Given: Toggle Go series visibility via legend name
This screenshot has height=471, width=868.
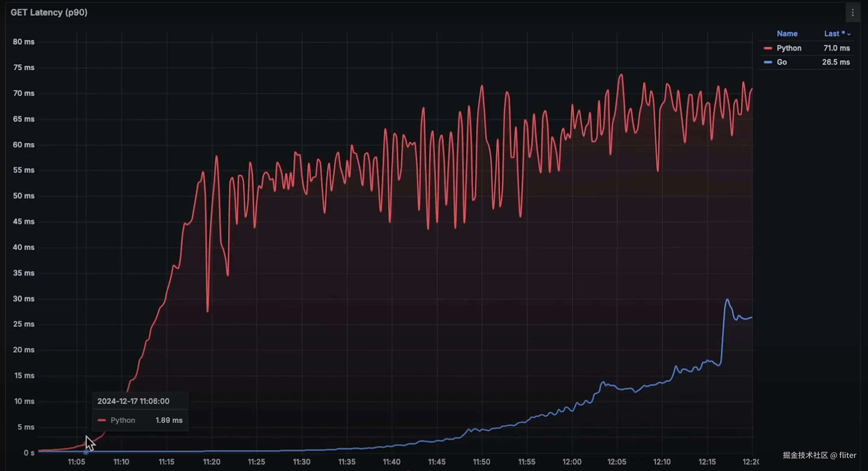Looking at the screenshot, I should click(x=781, y=62).
